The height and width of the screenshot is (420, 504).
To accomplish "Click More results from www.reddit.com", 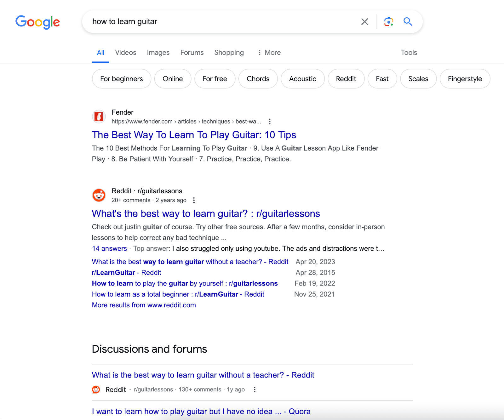I will coord(144,305).
